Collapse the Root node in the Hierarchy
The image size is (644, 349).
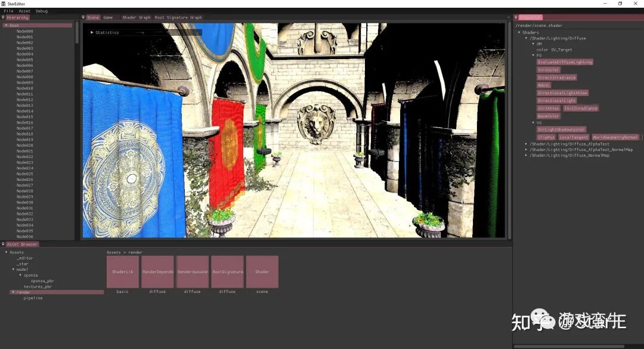pyautogui.click(x=6, y=26)
